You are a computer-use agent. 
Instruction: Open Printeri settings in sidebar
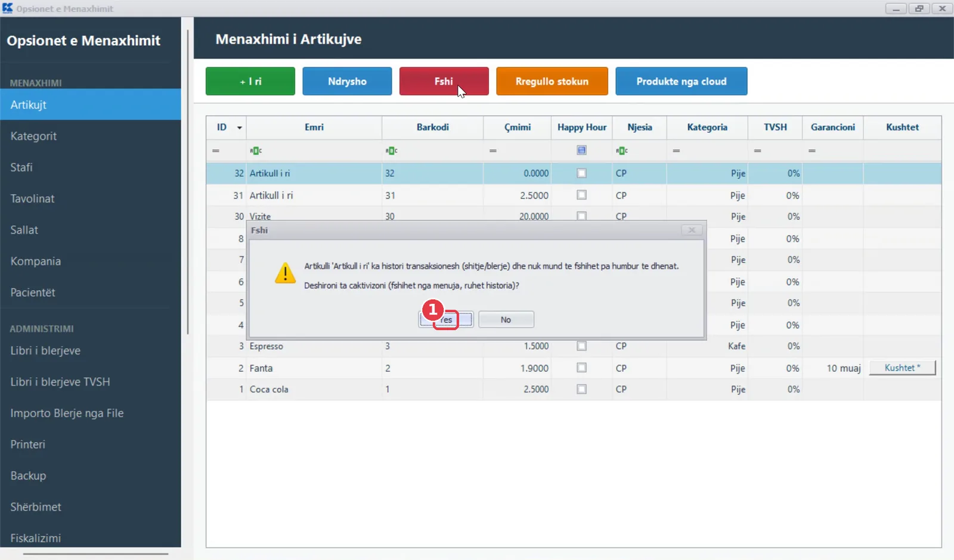(x=91, y=444)
